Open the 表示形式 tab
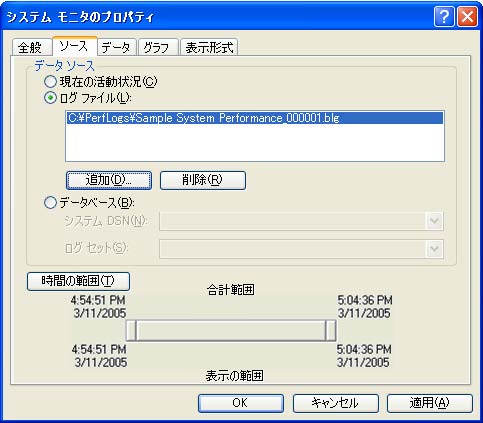The width and height of the screenshot is (483, 423). click(209, 47)
